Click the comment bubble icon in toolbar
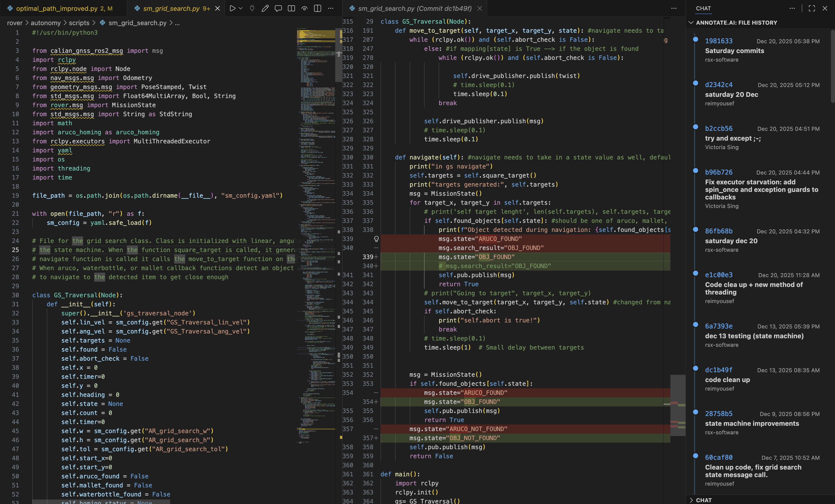Image resolution: width=835 pixels, height=504 pixels. click(x=278, y=9)
